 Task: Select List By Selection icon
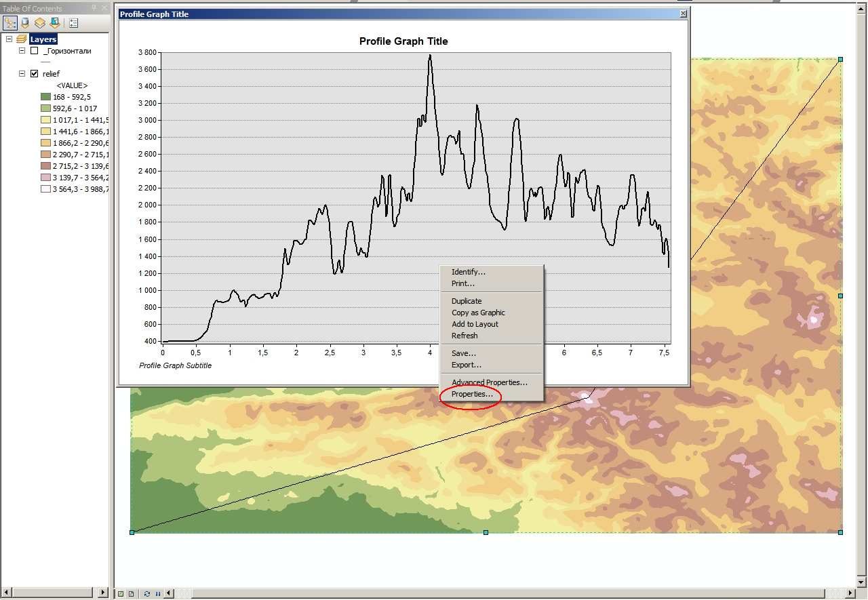pyautogui.click(x=54, y=22)
